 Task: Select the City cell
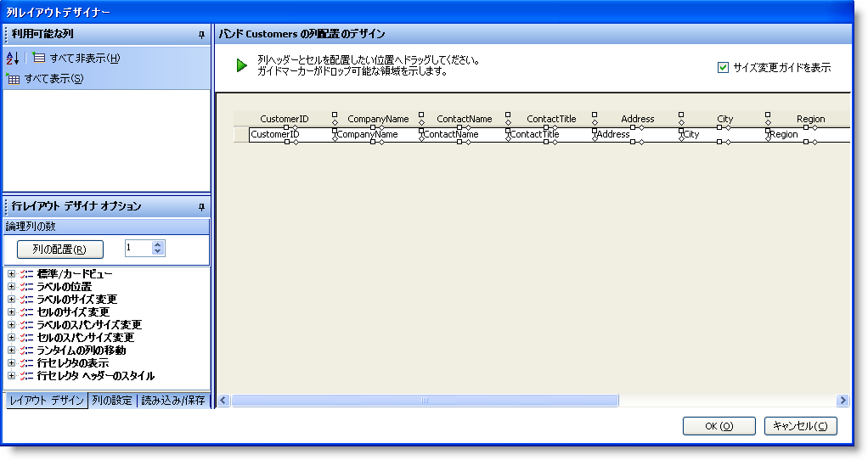[724, 134]
